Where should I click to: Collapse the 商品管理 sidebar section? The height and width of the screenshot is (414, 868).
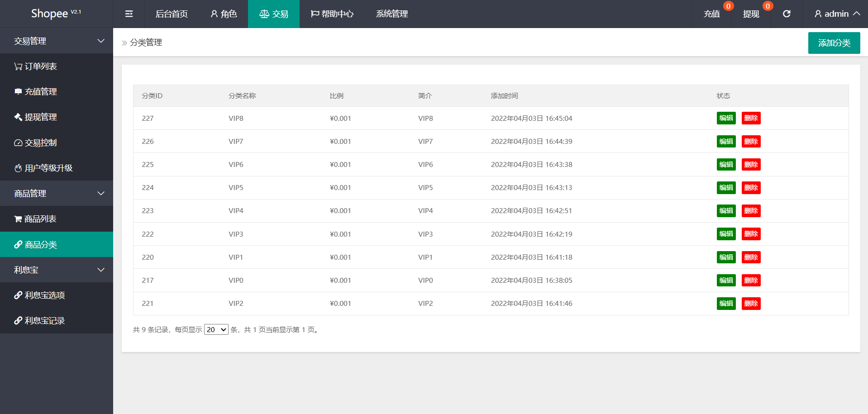click(57, 193)
